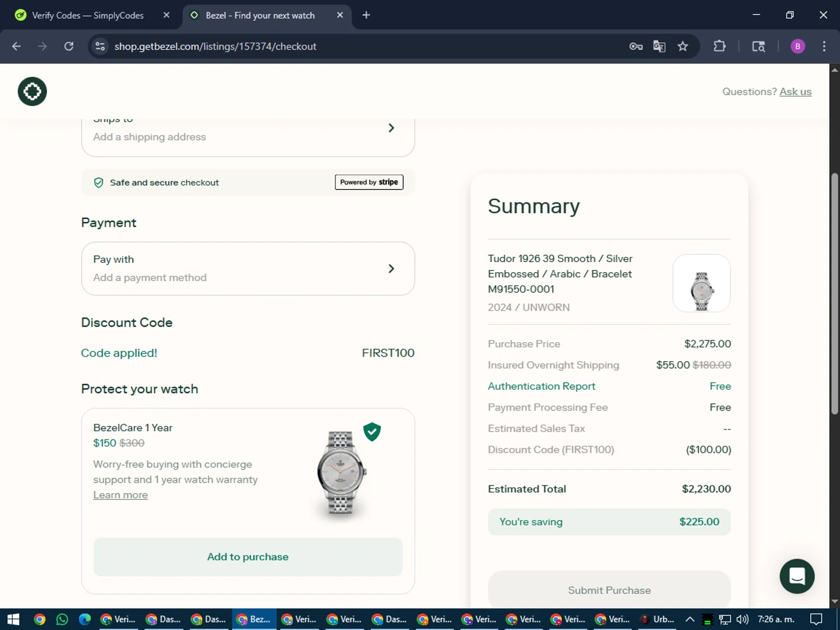The height and width of the screenshot is (630, 840).
Task: Close the Verify Codes SimplyCodes tab
Action: click(x=166, y=15)
